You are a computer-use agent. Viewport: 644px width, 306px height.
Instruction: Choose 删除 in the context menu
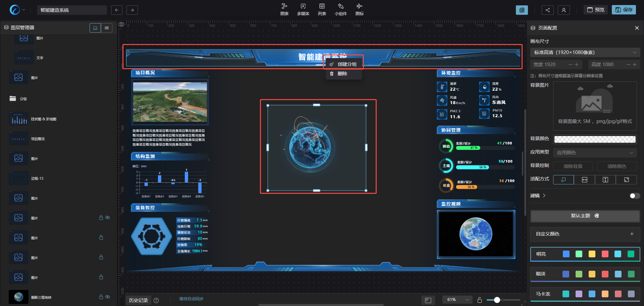point(342,74)
